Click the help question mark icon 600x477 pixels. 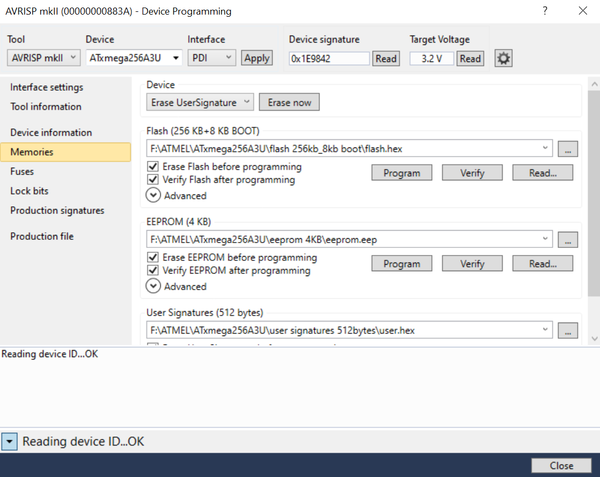(545, 11)
